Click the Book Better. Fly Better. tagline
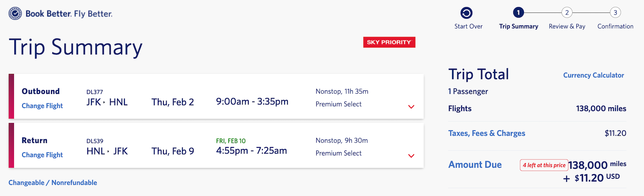Screen dimensions: 644x196 (69, 14)
